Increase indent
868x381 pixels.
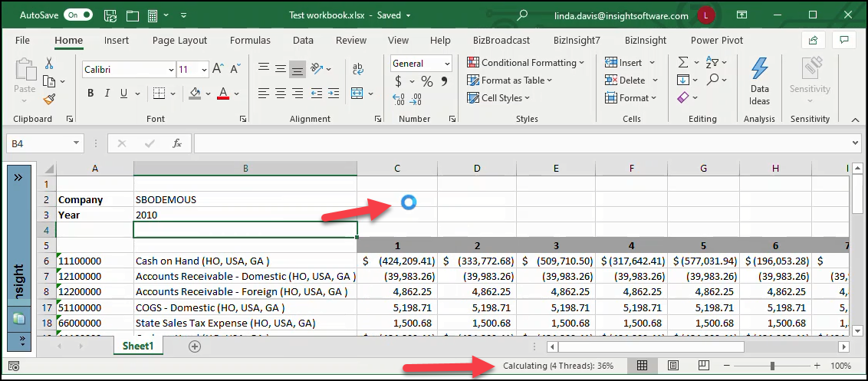click(x=333, y=93)
